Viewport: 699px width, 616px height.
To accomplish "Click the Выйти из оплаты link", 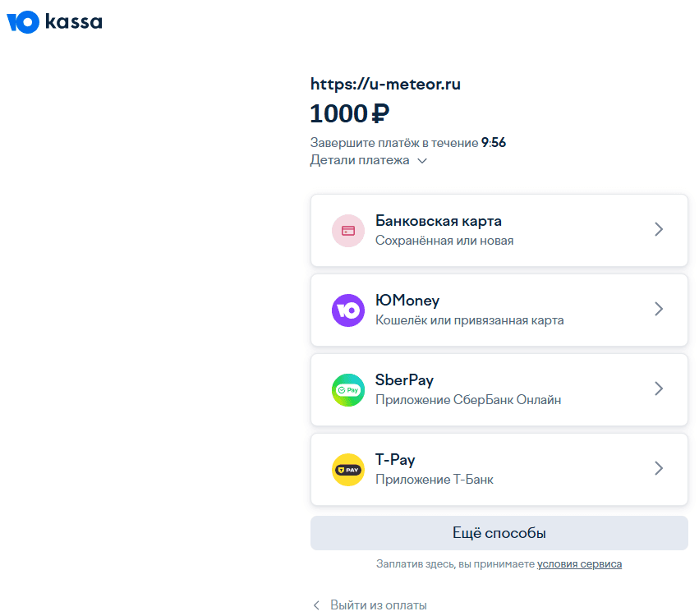I will click(378, 605).
